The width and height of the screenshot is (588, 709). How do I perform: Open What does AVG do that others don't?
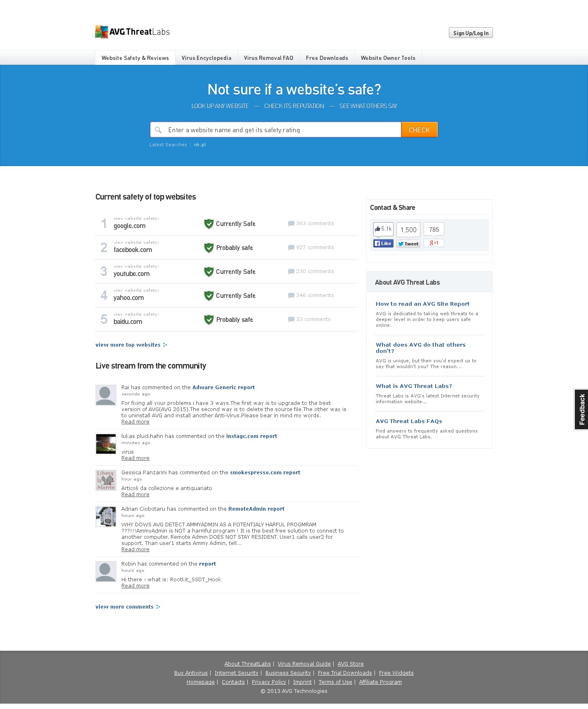coord(421,348)
